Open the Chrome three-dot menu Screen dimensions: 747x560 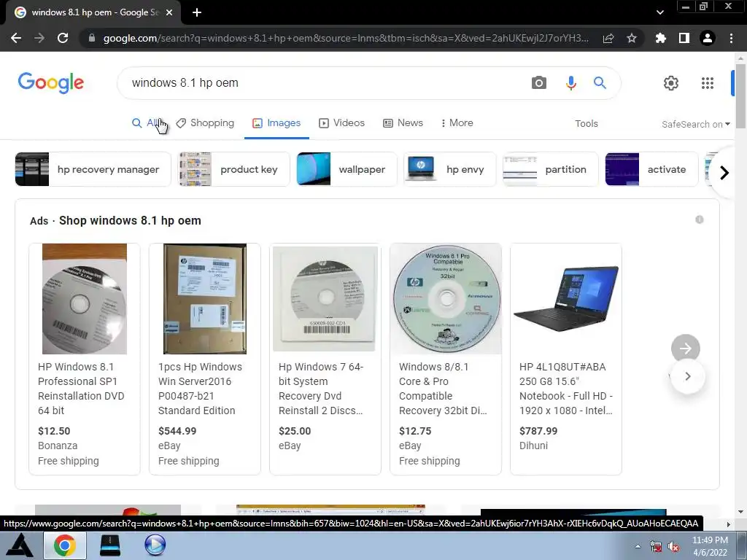(731, 38)
